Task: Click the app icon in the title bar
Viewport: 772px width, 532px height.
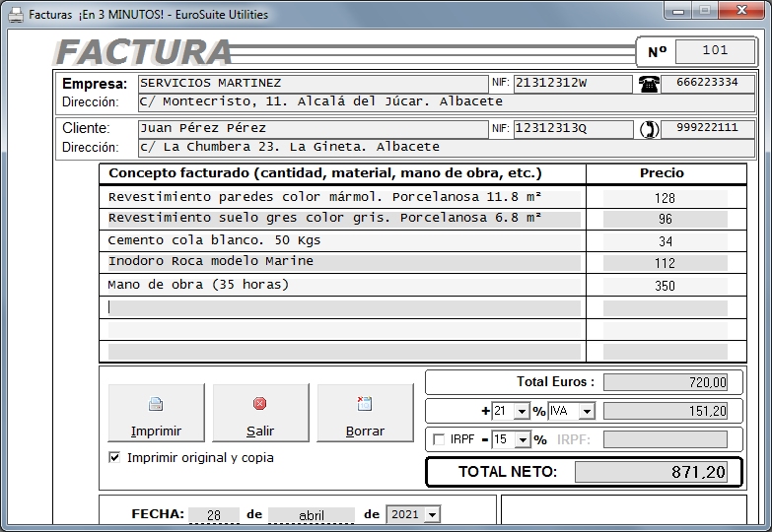Action: point(16,15)
